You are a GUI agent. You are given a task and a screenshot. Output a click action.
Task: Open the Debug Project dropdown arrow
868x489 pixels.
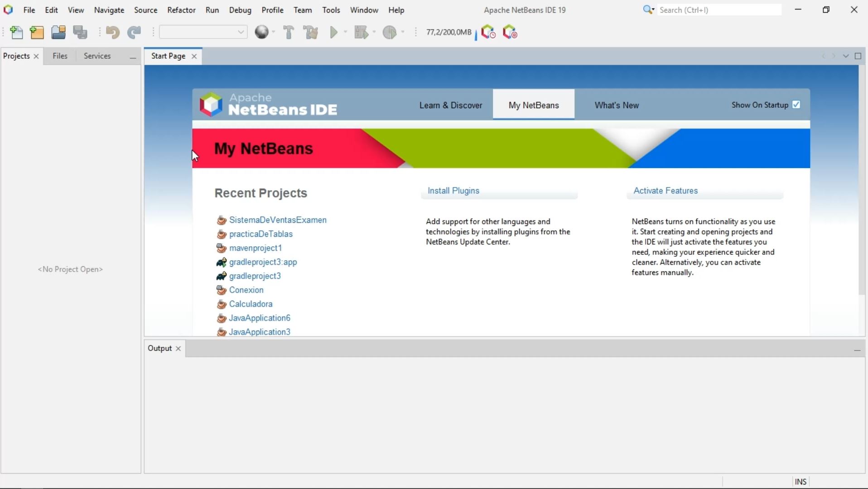(373, 32)
